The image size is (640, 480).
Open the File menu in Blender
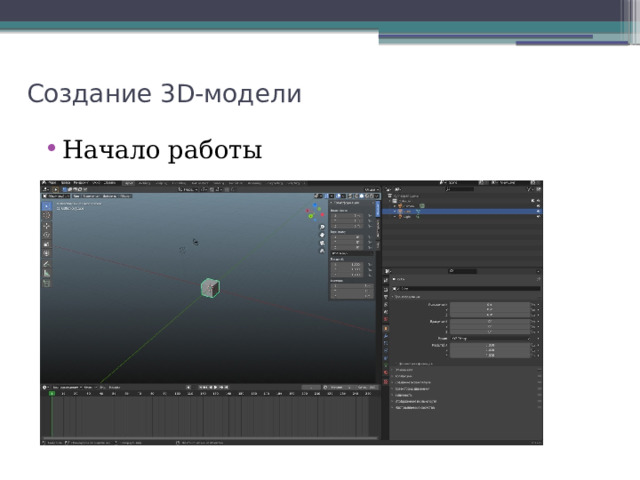click(x=52, y=183)
